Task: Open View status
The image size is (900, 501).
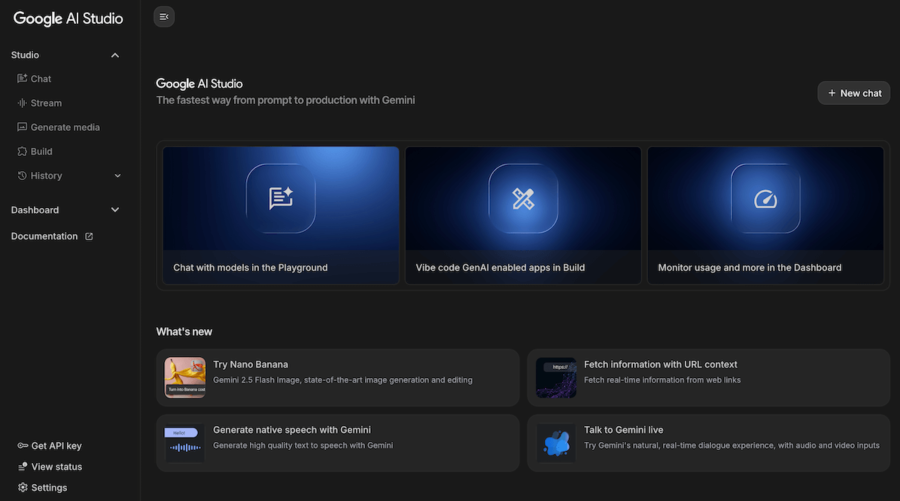Action: pyautogui.click(x=56, y=467)
